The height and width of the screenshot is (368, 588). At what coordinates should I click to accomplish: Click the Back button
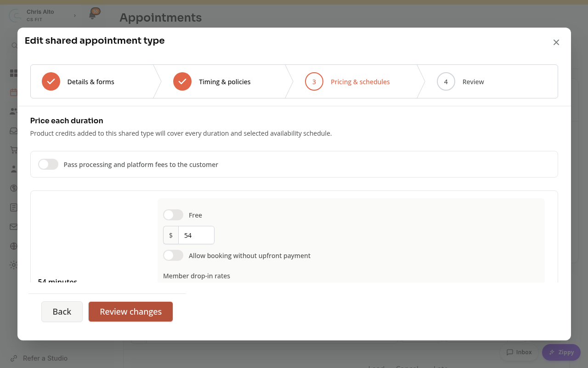click(62, 312)
